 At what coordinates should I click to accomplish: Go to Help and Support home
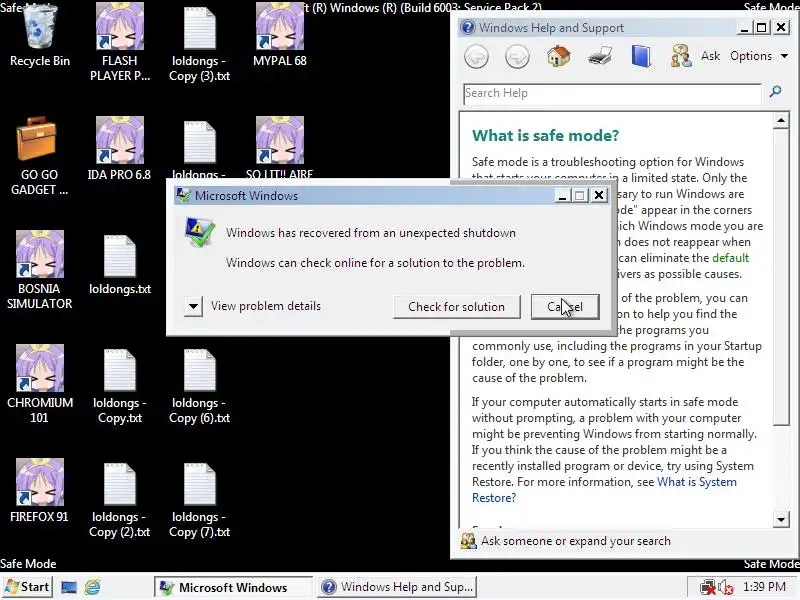[x=558, y=56]
